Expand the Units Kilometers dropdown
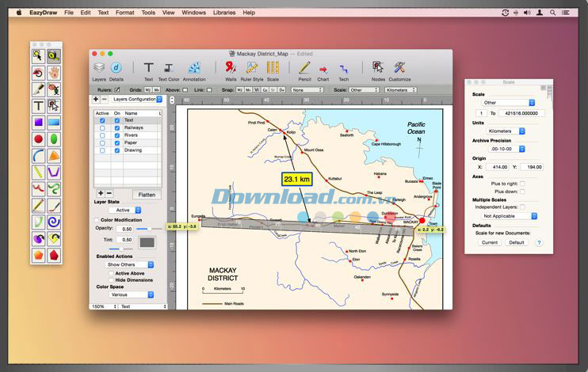 point(510,131)
